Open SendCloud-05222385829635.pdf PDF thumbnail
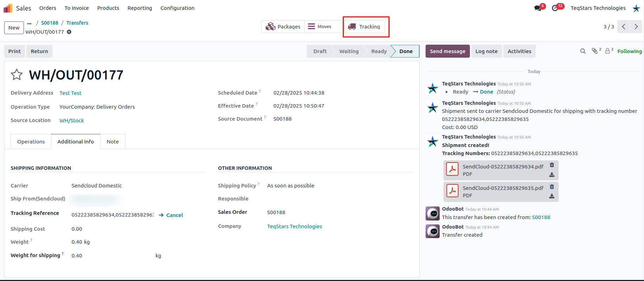The height and width of the screenshot is (281, 644). [452, 191]
